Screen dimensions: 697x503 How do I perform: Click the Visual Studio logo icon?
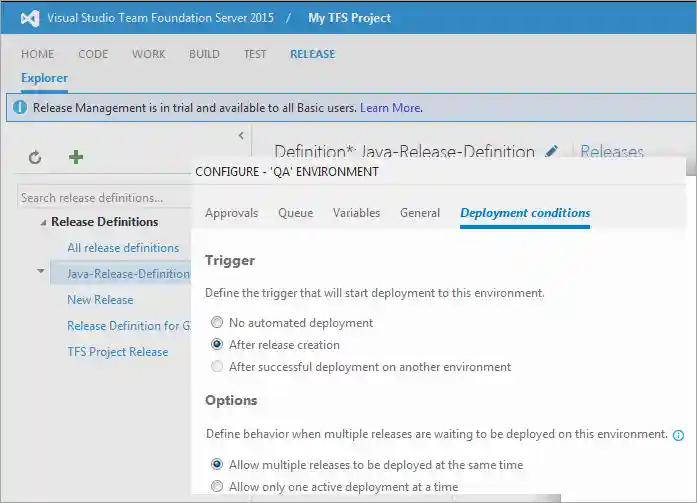pyautogui.click(x=30, y=18)
